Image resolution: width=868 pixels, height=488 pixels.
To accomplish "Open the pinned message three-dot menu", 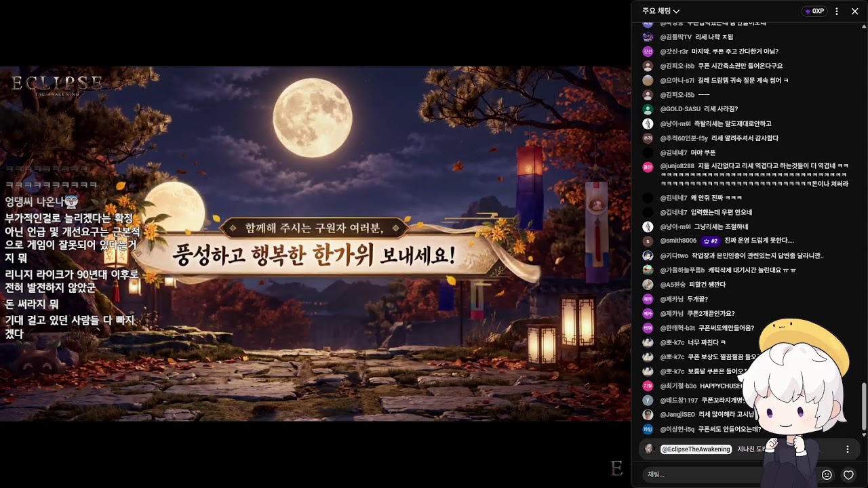I will 847,449.
